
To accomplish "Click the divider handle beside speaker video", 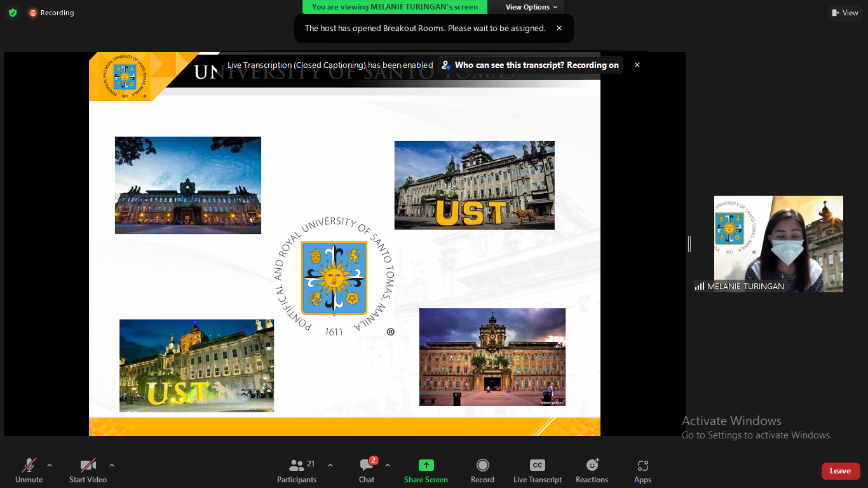I will point(689,243).
